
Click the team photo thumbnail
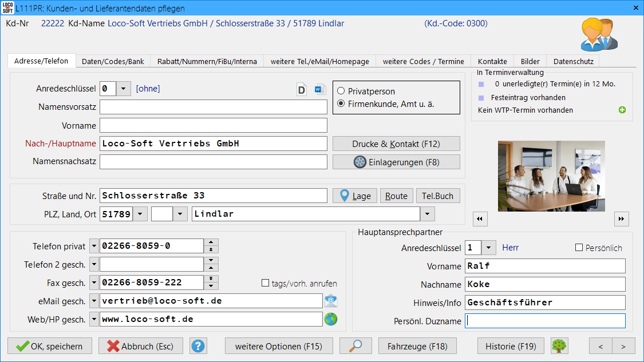click(551, 176)
